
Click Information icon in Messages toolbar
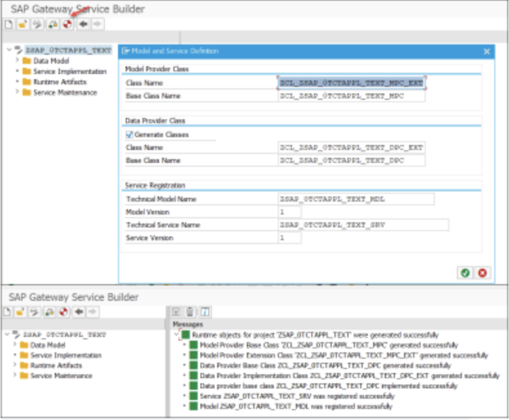coord(204,312)
